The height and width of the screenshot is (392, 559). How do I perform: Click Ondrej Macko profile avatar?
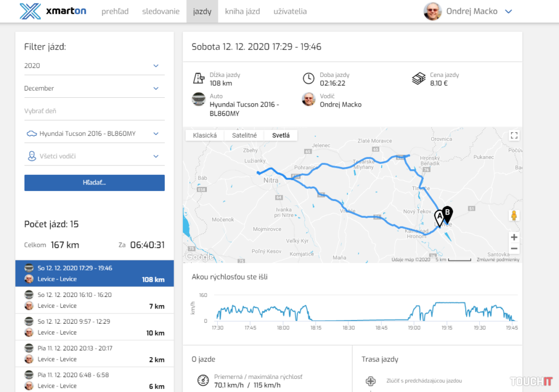pos(432,11)
